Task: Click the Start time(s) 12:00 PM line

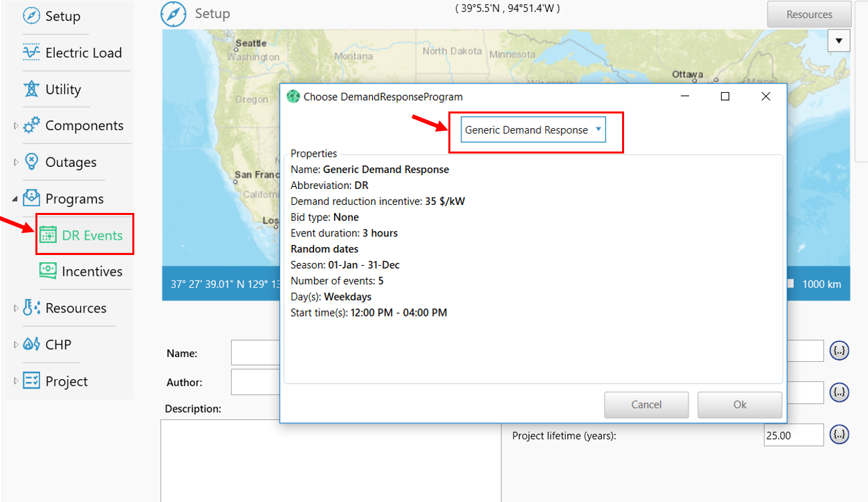Action: point(369,312)
